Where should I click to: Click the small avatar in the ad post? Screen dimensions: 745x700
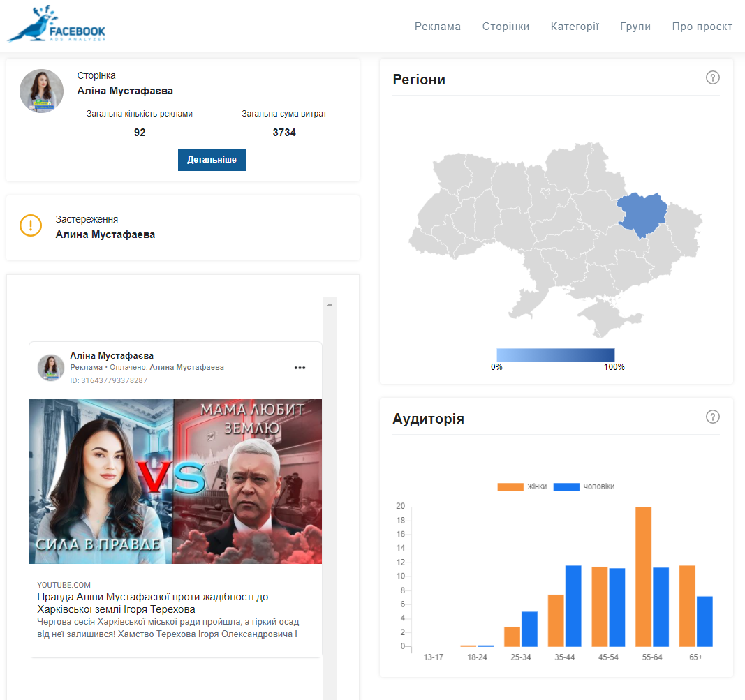tap(51, 368)
